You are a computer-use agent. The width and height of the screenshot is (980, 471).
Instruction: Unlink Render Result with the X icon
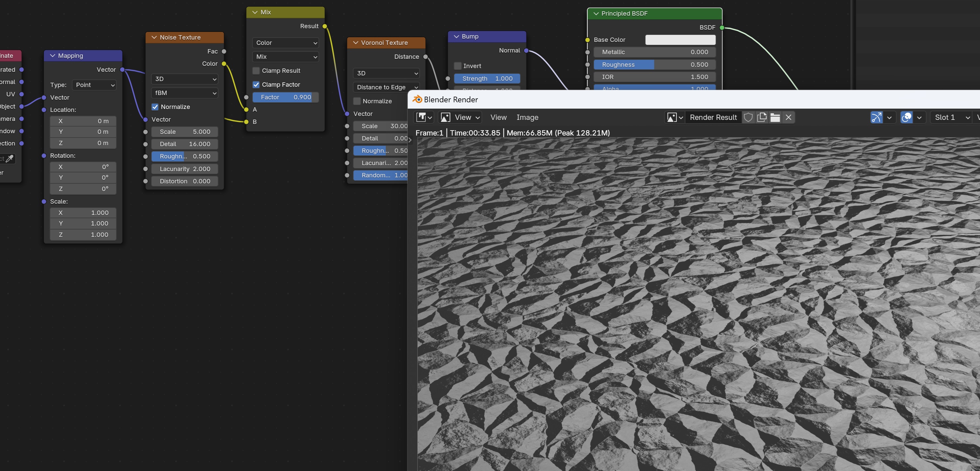(788, 118)
